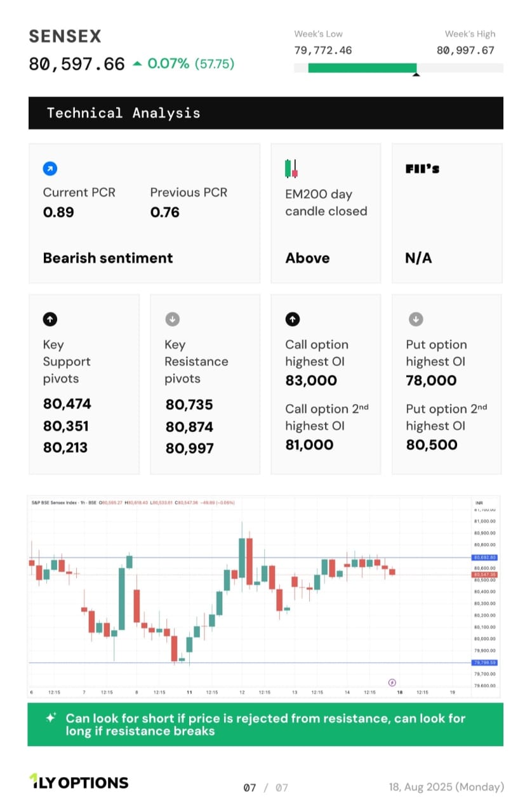Click the candlestick icon above EM200 day
This screenshot has width=532, height=812.
click(291, 169)
